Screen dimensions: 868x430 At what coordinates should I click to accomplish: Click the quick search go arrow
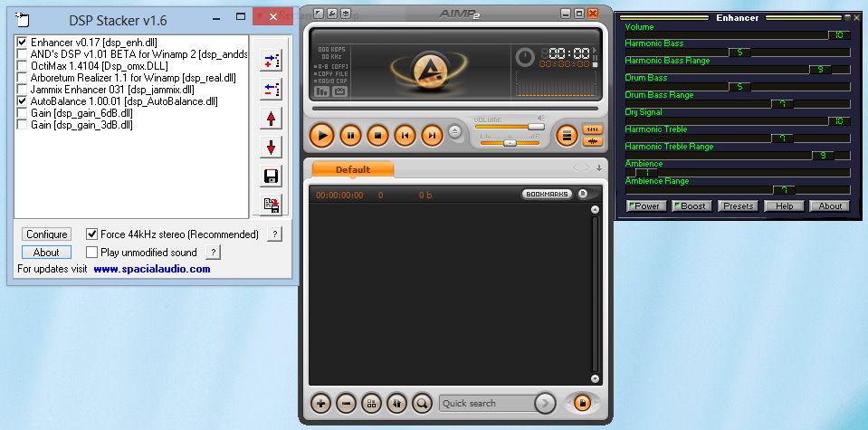pyautogui.click(x=545, y=404)
